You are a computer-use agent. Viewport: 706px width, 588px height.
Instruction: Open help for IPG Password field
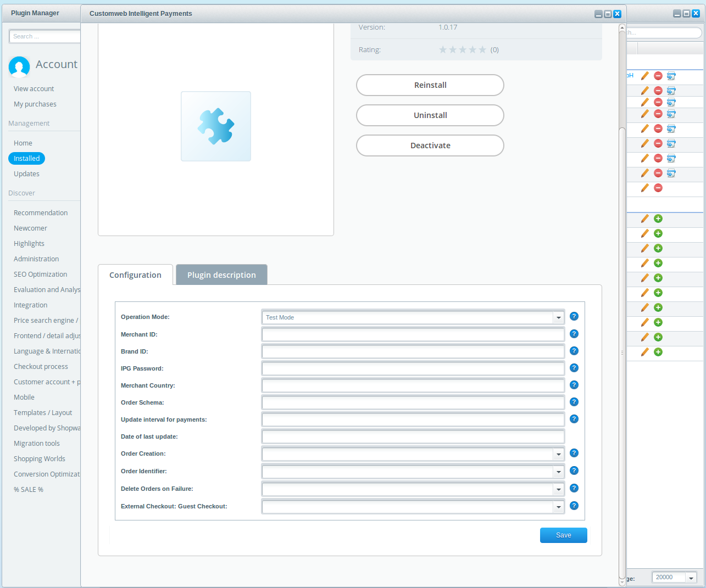coord(574,368)
